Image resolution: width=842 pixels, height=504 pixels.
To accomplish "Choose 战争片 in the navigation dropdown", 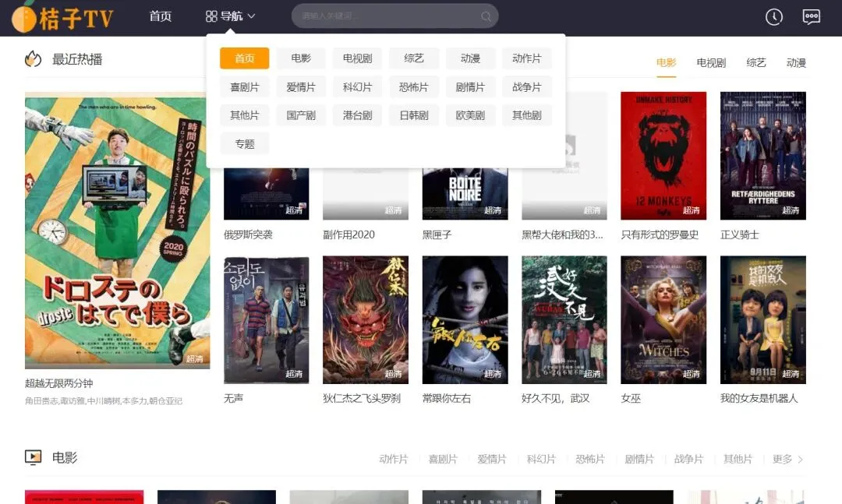I will point(527,87).
